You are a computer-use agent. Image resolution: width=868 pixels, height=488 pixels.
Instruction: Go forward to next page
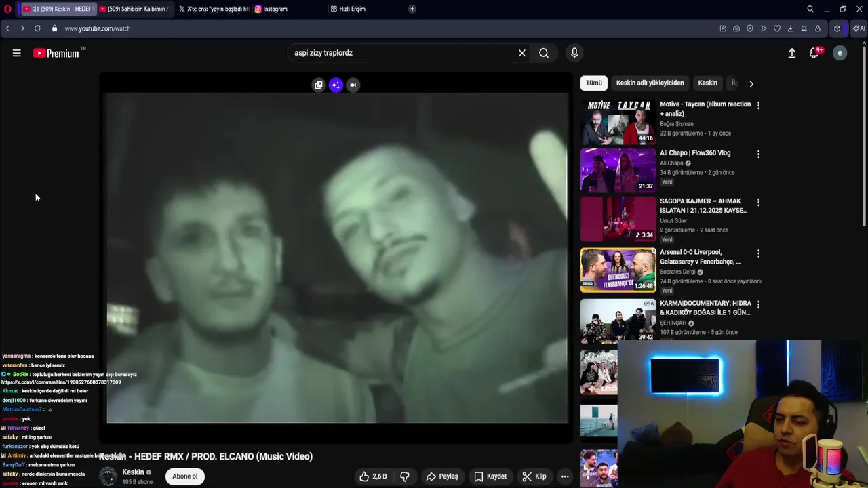22,28
